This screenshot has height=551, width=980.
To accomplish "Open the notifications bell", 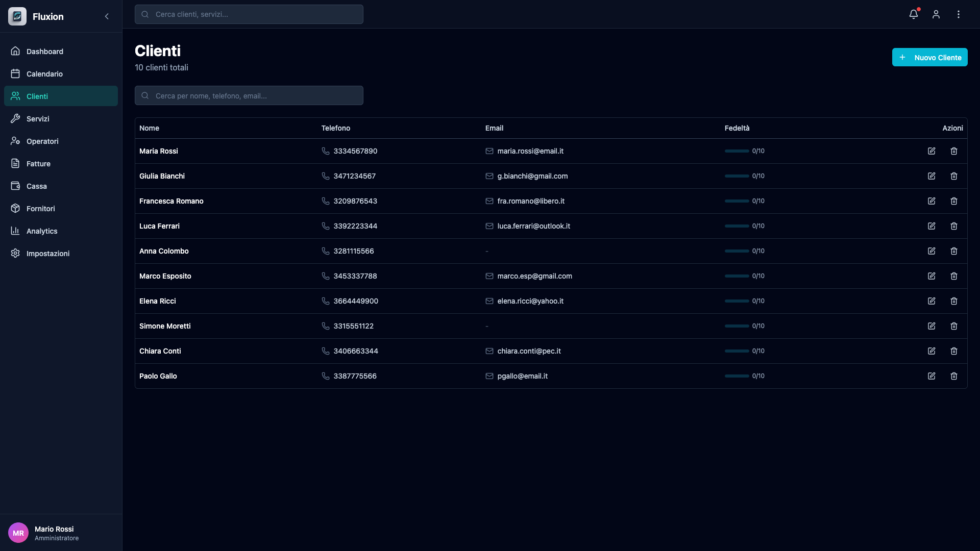I will (x=913, y=14).
